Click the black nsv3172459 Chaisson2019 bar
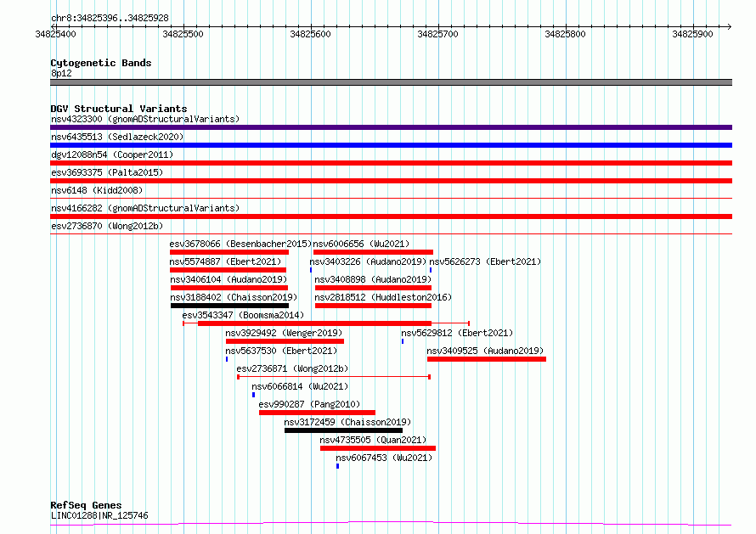This screenshot has height=534, width=756. click(343, 430)
